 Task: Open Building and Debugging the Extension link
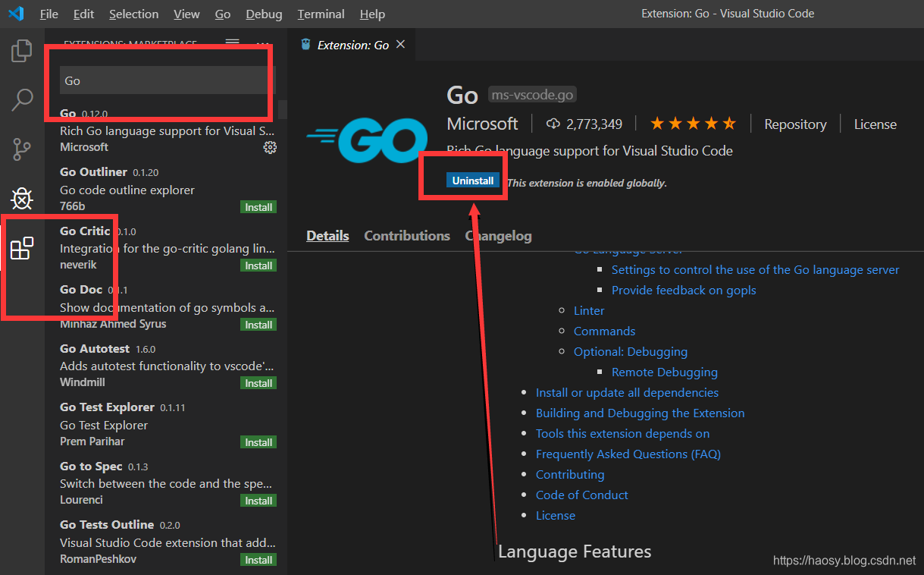640,413
